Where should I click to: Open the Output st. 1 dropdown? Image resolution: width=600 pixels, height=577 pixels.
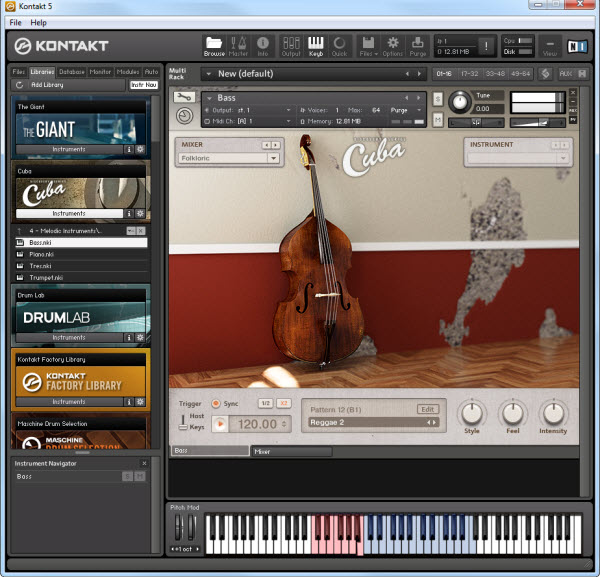[x=289, y=110]
